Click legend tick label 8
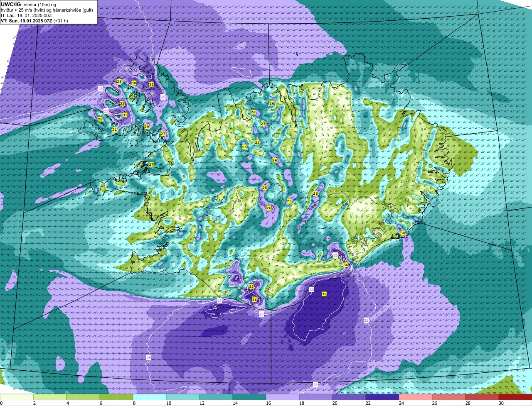The height and width of the screenshot is (406, 532). pyautogui.click(x=134, y=403)
